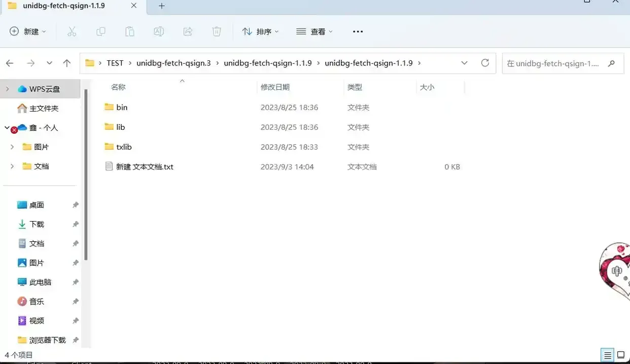The height and width of the screenshot is (364, 630).
Task: Click the Delete trash bin icon
Action: (x=217, y=31)
